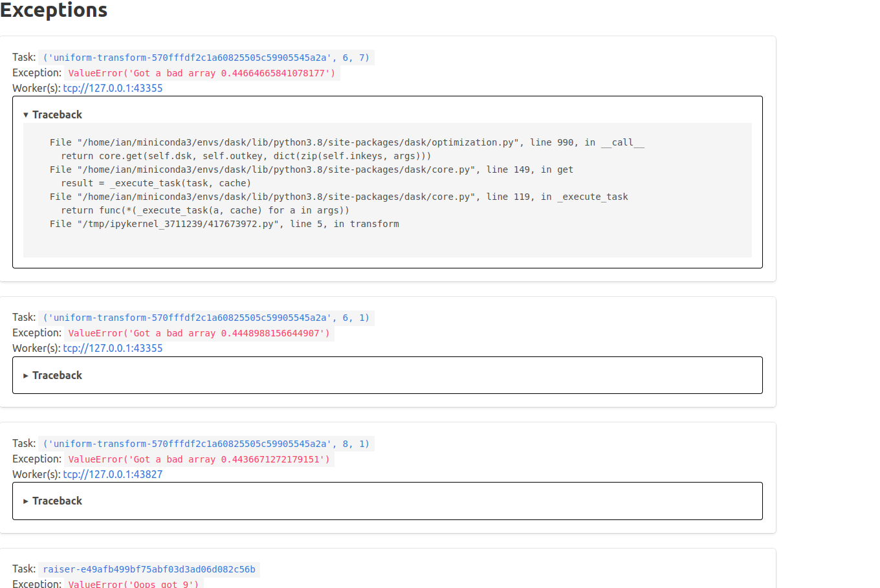
Task: Expand Traceback for task ending 8, 1
Action: click(53, 501)
